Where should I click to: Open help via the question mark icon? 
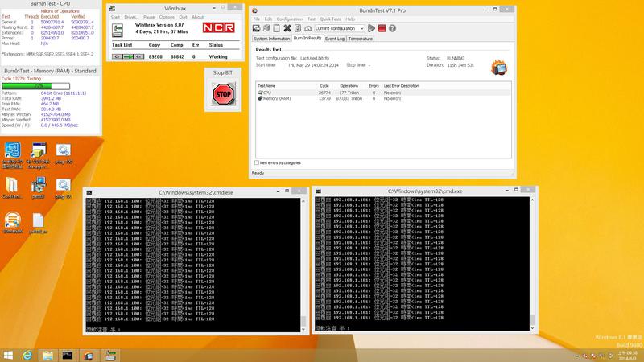click(392, 28)
